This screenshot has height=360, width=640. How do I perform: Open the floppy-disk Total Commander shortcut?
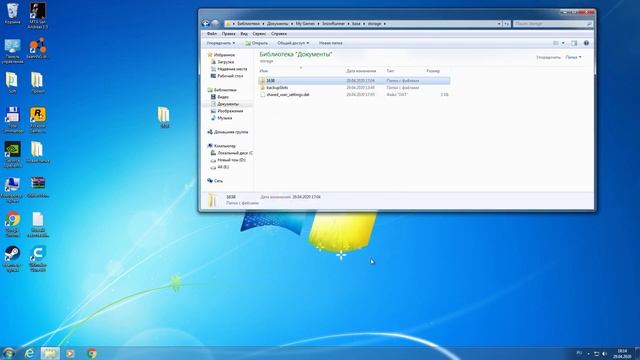[x=12, y=120]
